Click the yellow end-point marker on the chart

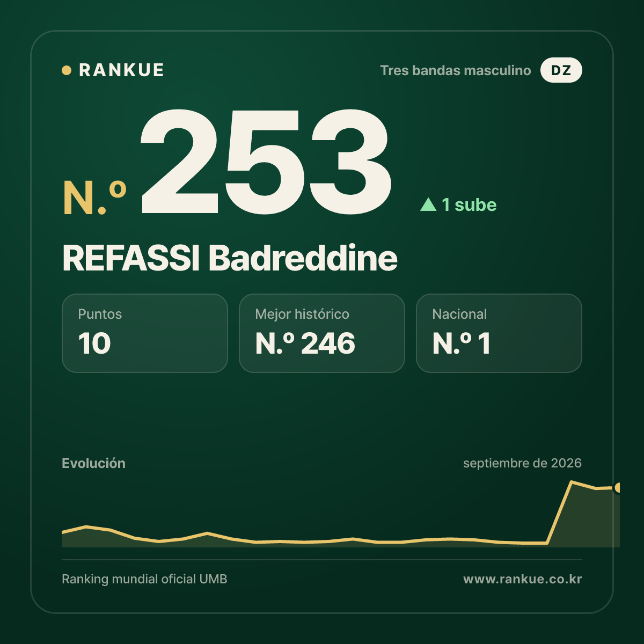(618, 488)
